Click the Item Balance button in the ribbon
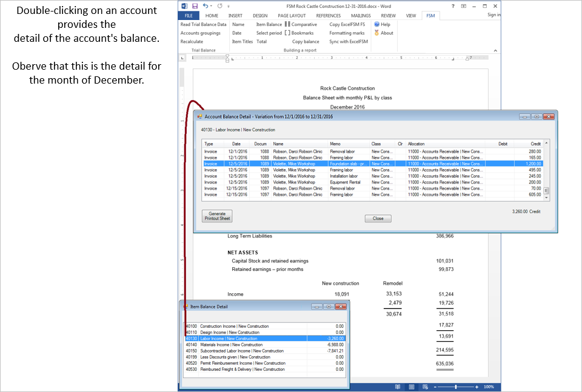 tap(269, 24)
